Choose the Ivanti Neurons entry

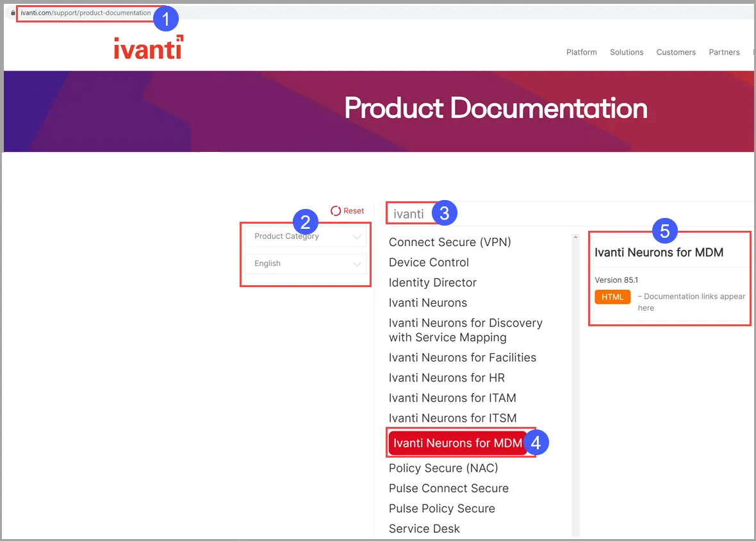click(428, 303)
